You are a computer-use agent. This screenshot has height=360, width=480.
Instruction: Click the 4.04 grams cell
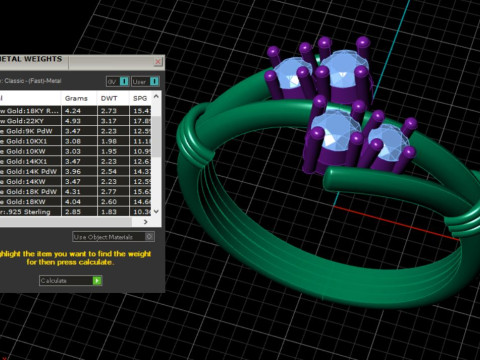pos(79,202)
